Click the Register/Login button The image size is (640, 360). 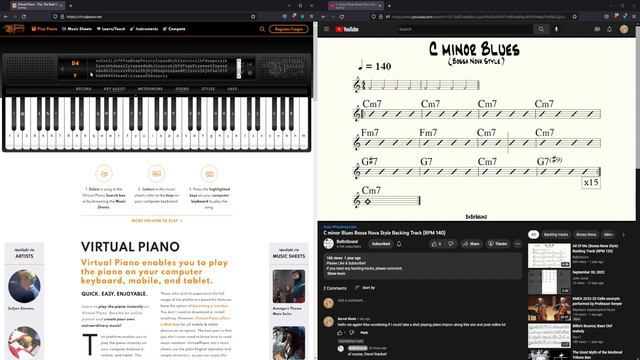(289, 29)
